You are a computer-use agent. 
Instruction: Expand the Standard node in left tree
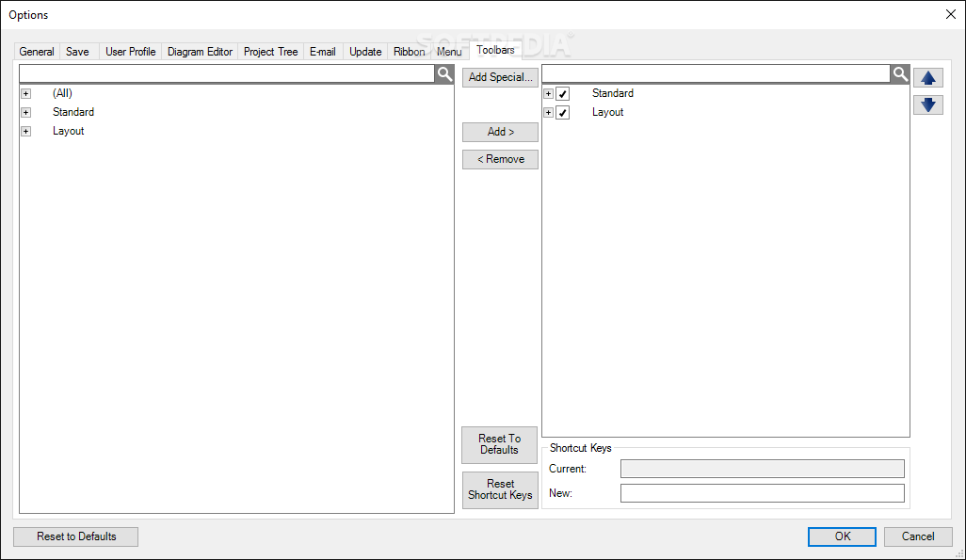(25, 113)
